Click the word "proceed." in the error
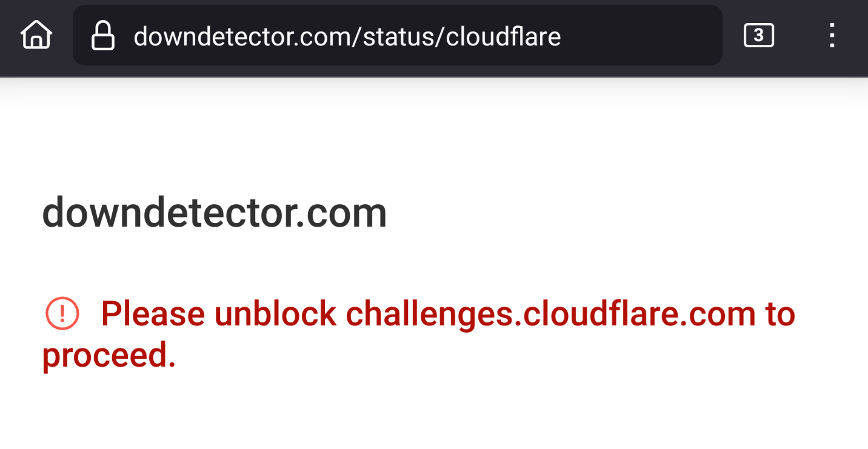 (x=109, y=355)
